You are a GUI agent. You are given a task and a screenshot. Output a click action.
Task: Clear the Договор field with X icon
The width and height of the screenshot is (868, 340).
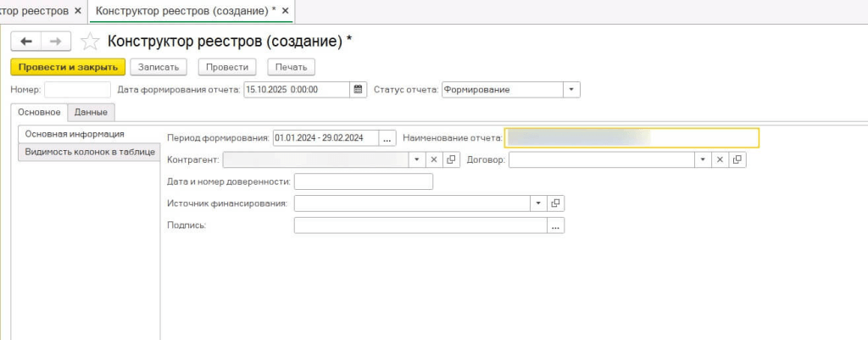tap(720, 159)
